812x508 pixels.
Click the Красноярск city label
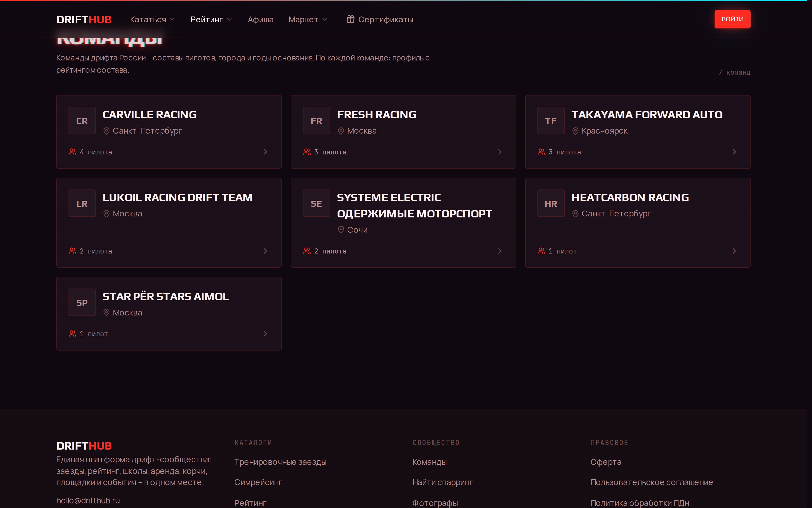604,131
